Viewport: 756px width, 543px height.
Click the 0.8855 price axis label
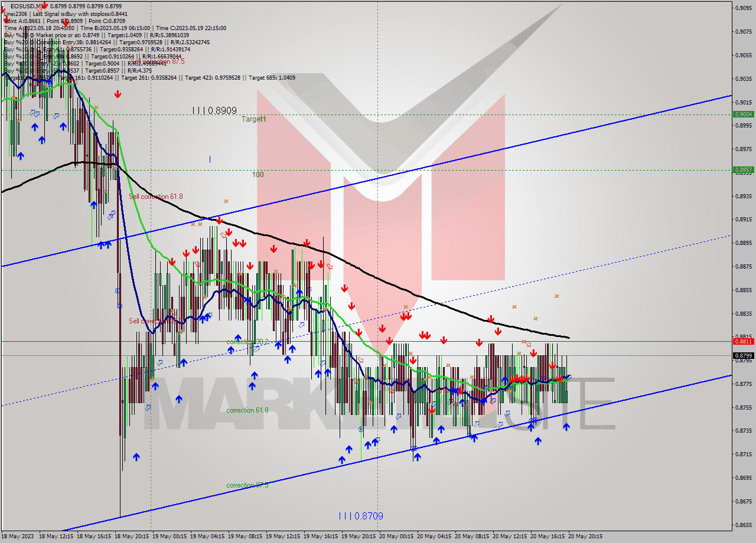point(742,290)
